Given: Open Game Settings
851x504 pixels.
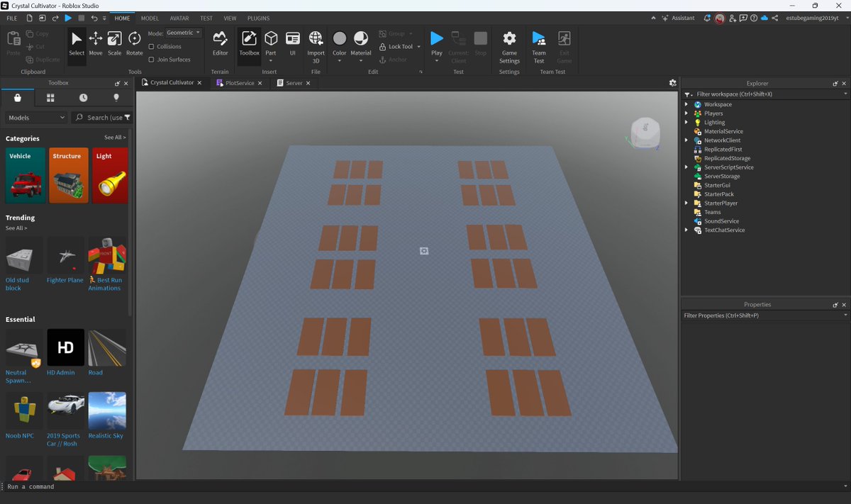Looking at the screenshot, I should pyautogui.click(x=509, y=47).
